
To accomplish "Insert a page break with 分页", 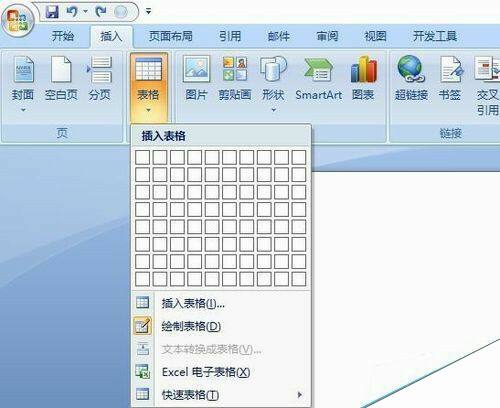I will tap(99, 78).
